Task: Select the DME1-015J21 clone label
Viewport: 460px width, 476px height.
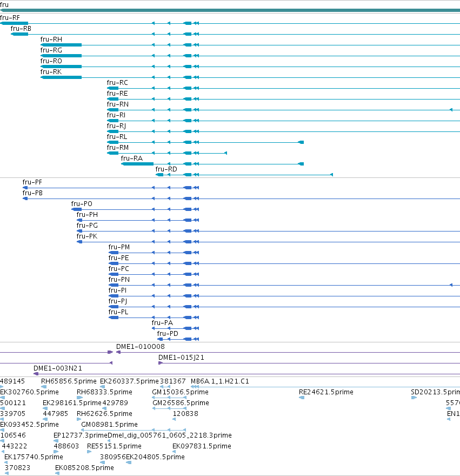Action: click(x=181, y=358)
